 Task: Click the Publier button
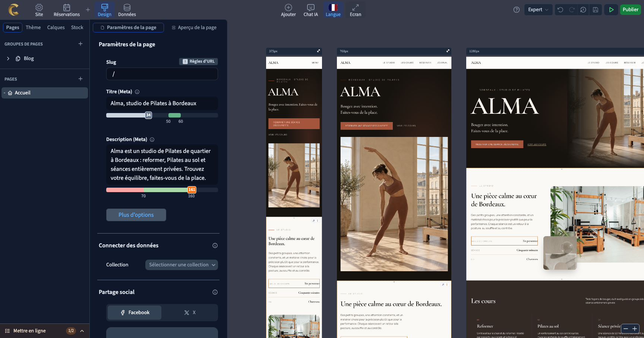click(x=631, y=10)
